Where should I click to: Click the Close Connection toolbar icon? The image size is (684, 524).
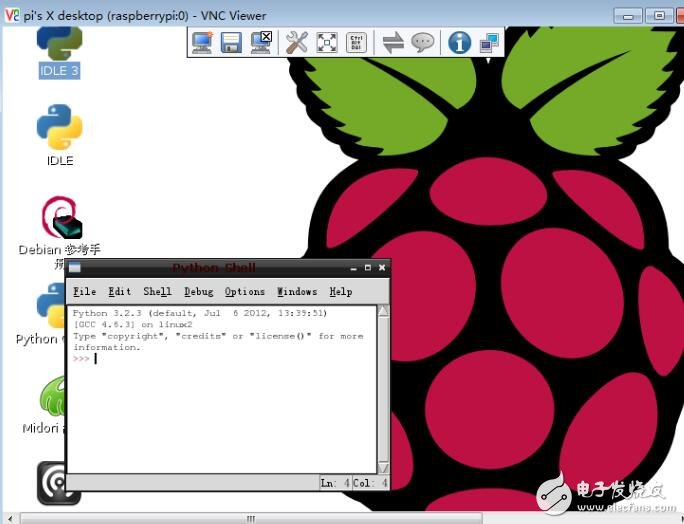point(260,42)
